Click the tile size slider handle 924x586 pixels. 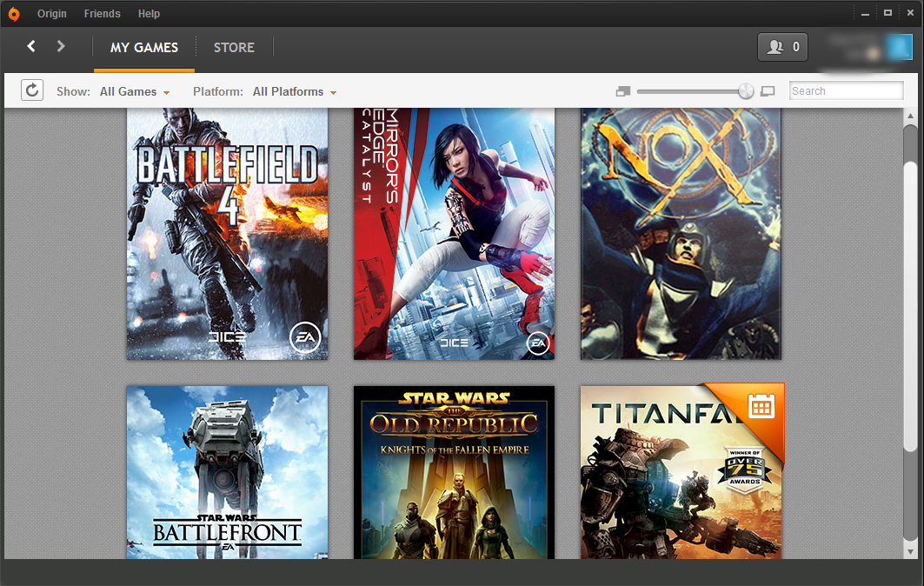[746, 90]
